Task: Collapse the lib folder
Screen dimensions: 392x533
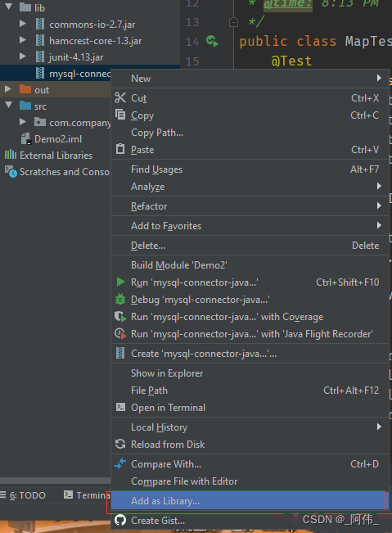Action: [8, 7]
